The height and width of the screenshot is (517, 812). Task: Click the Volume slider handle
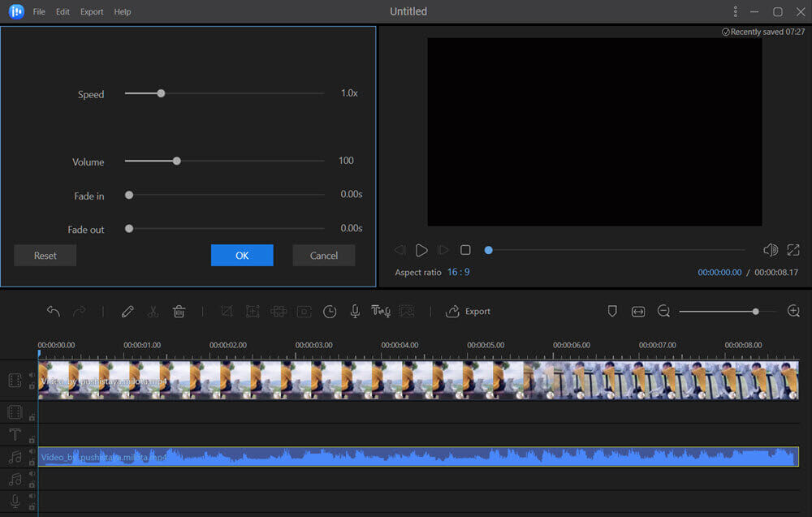point(176,161)
